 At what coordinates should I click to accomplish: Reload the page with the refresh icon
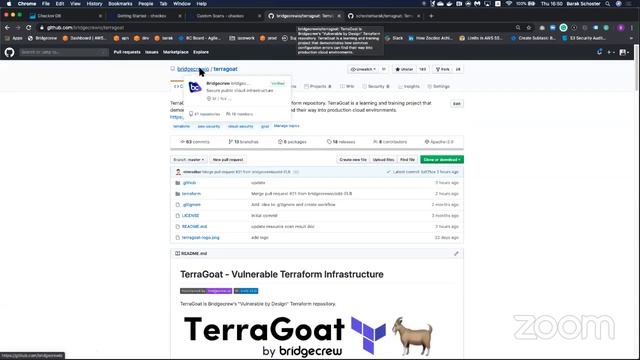[29, 27]
